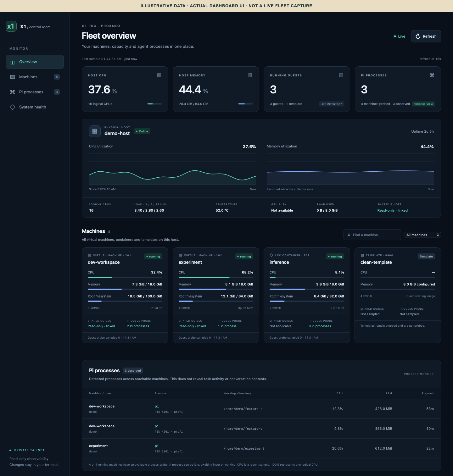
Task: Open the 2 Pi processes link on dev-workspace
Action: click(x=138, y=326)
